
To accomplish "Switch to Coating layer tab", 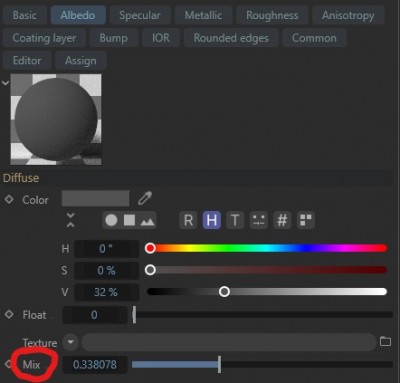I will click(x=44, y=38).
